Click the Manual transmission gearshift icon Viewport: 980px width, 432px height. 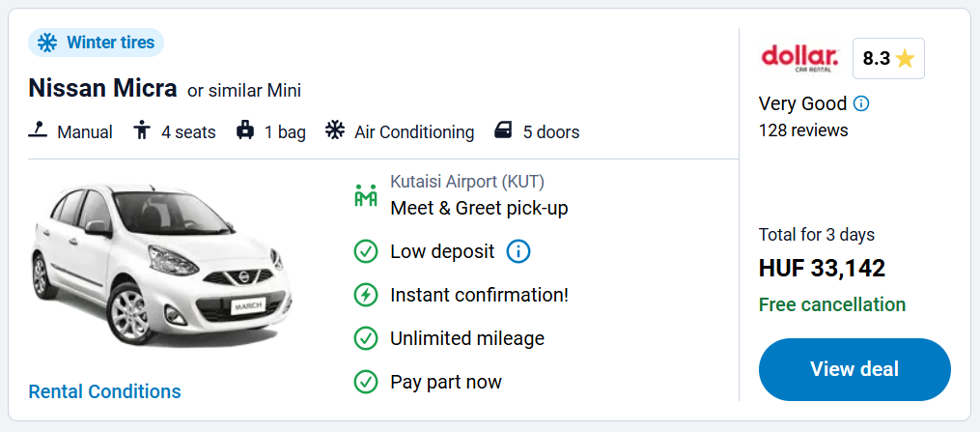click(39, 130)
